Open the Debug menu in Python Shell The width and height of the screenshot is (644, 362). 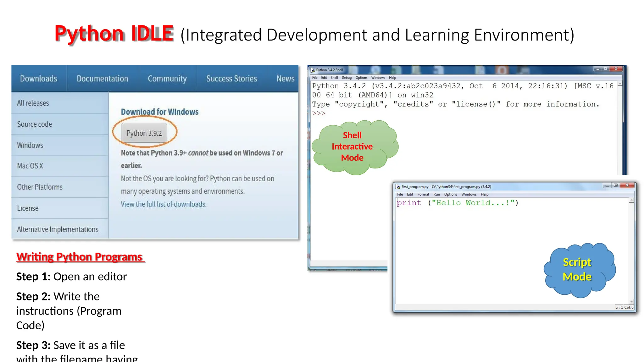(x=347, y=78)
